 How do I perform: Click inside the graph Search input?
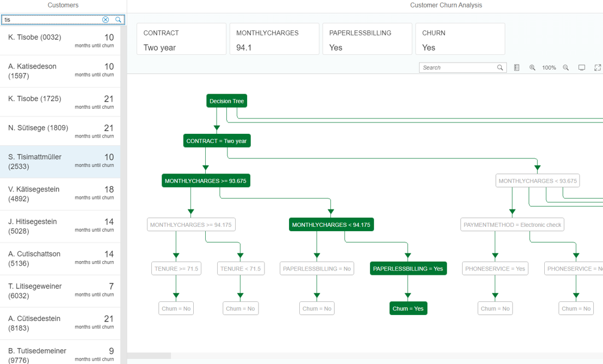[457, 67]
